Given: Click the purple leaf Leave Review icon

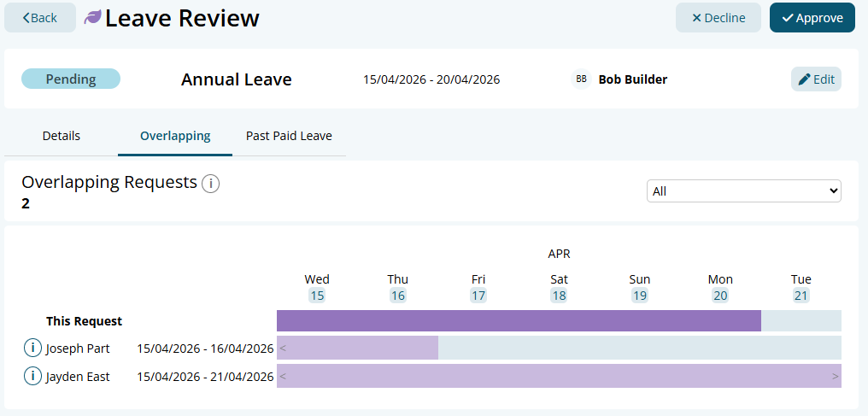Looking at the screenshot, I should [x=92, y=18].
